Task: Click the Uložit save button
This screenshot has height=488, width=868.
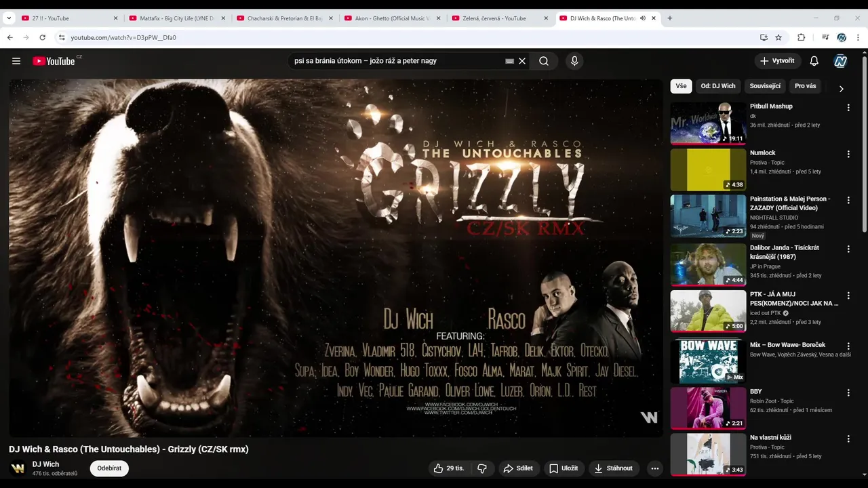Action: pyautogui.click(x=564, y=468)
